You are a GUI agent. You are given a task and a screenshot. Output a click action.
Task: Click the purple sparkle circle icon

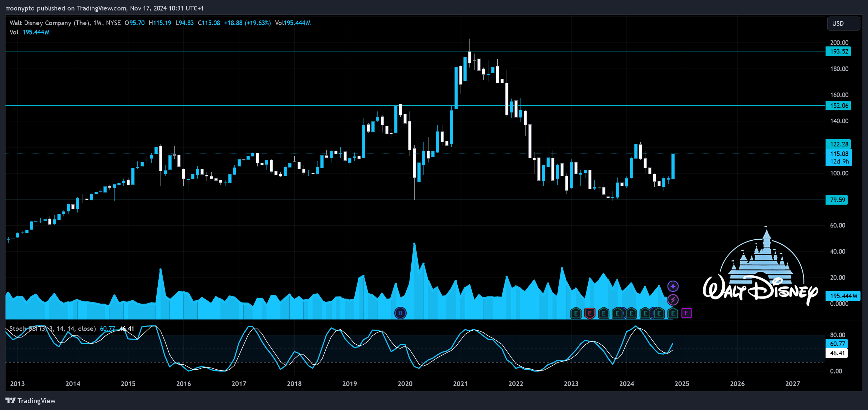click(x=673, y=286)
